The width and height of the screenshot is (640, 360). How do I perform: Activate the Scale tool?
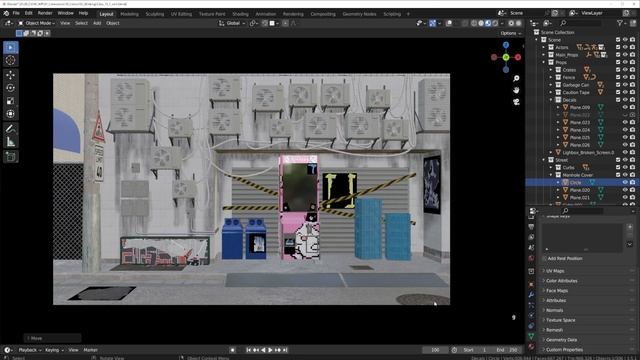[11, 101]
